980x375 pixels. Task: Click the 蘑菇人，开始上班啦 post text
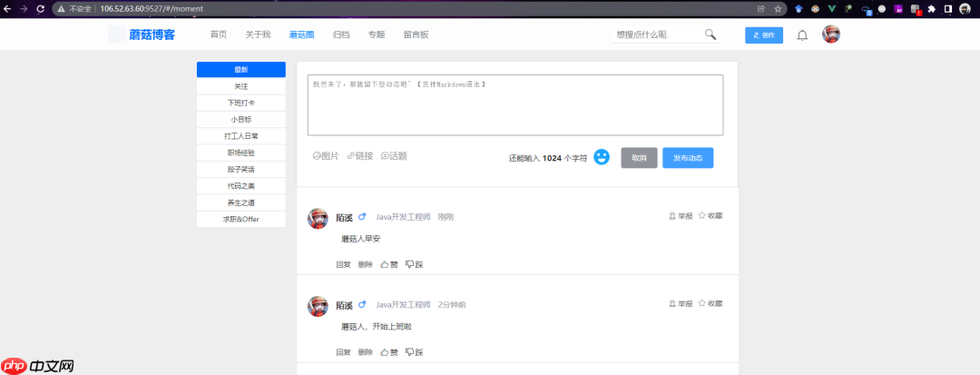(x=377, y=326)
